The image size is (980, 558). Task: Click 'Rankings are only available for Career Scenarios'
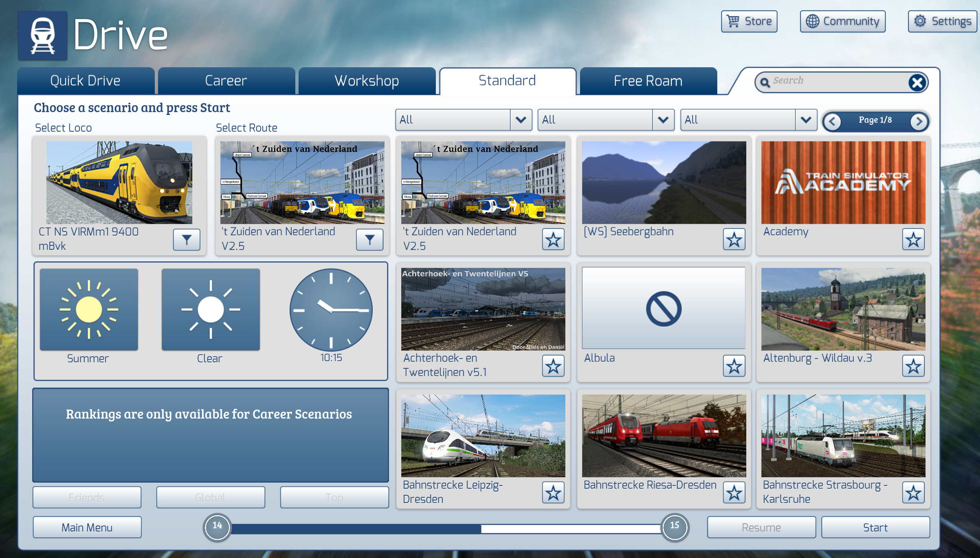(209, 414)
